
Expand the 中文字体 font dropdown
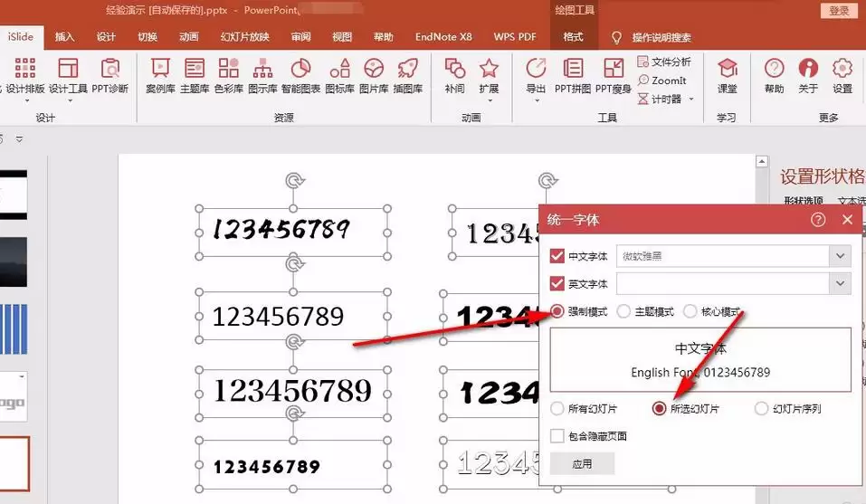click(841, 257)
